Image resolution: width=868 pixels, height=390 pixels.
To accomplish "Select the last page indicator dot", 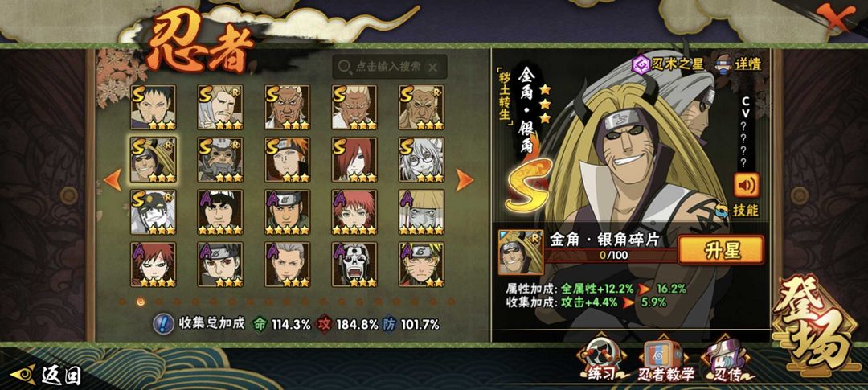I will coord(451,302).
